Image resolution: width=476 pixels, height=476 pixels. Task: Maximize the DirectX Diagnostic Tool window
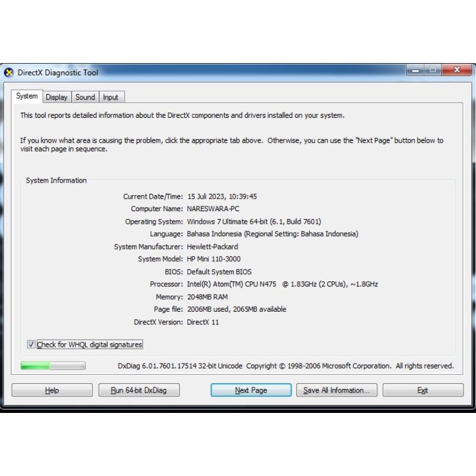click(433, 70)
